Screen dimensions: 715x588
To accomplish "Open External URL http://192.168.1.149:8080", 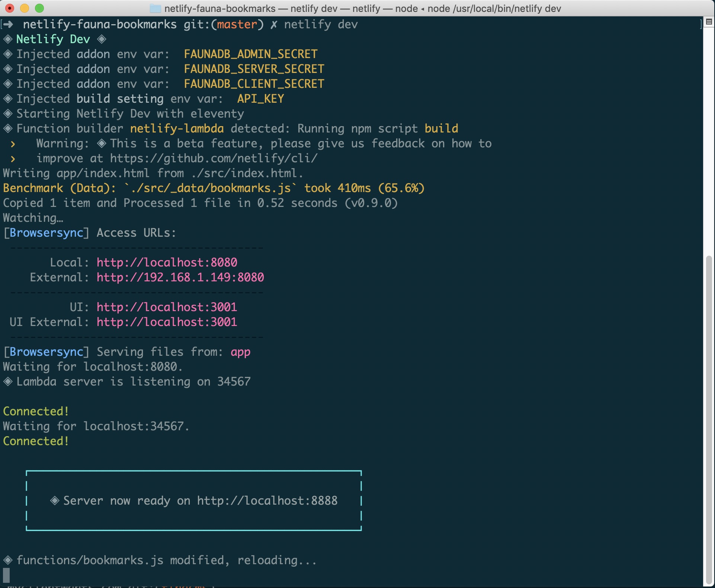I will [x=180, y=277].
